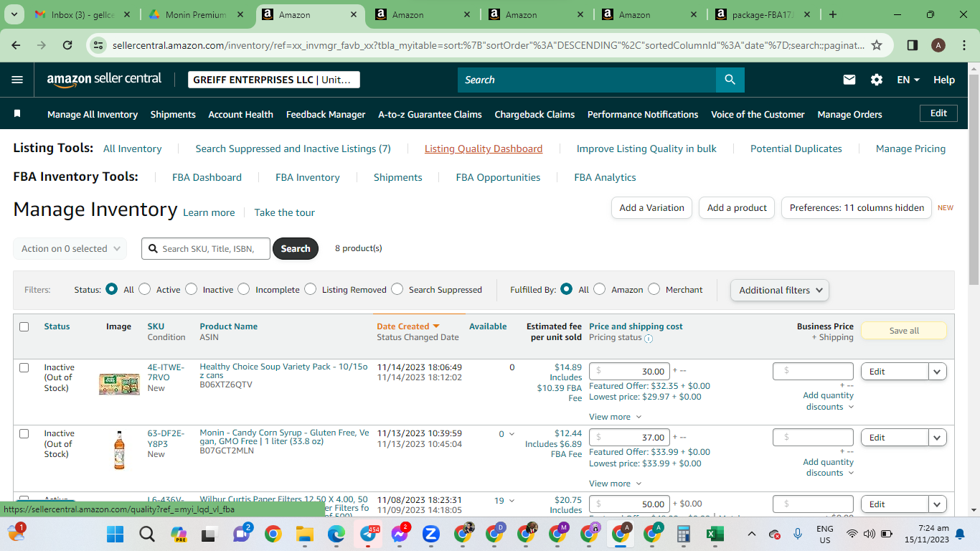Select the Incomplete status radio button
Image resolution: width=980 pixels, height=551 pixels.
click(x=244, y=289)
